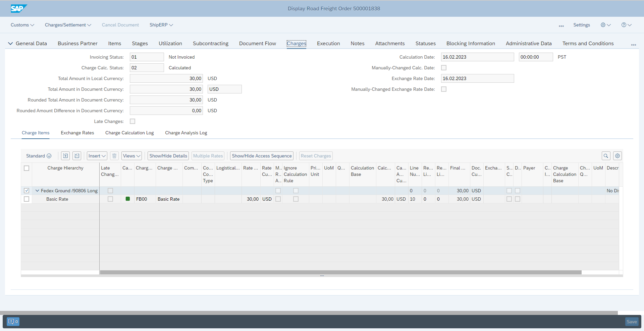Image resolution: width=644 pixels, height=331 pixels.
Task: Click the Settings button in header
Action: (582, 25)
